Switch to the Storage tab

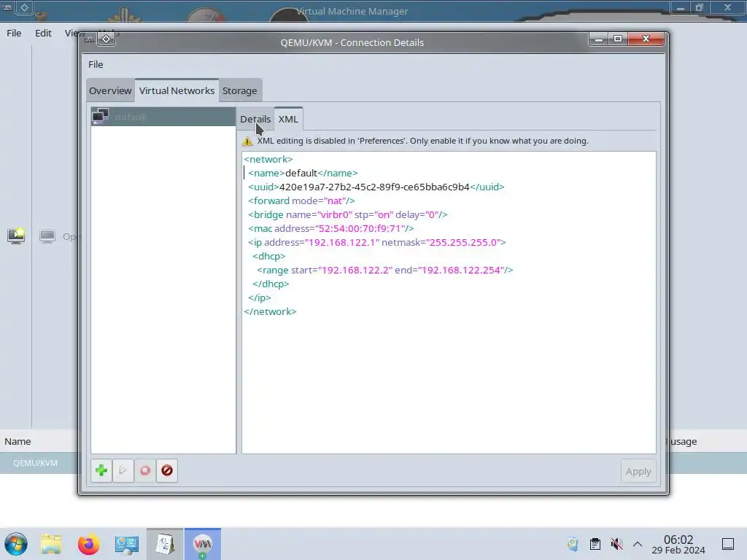point(239,90)
